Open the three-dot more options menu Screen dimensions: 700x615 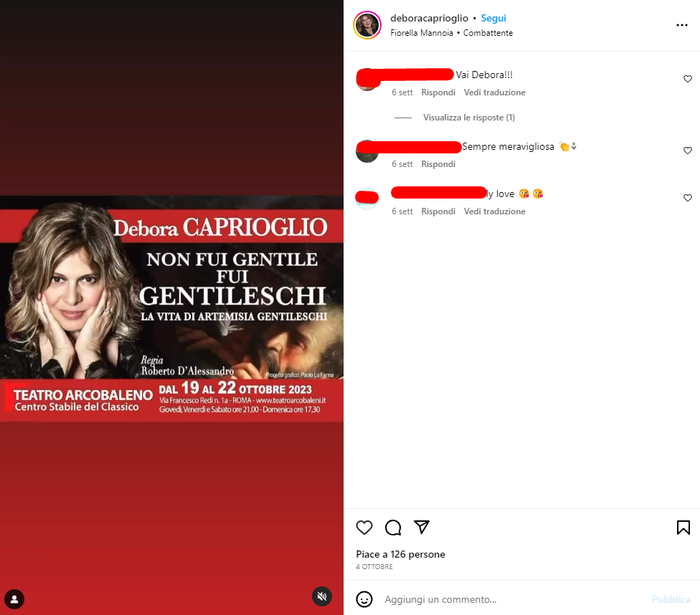click(681, 25)
